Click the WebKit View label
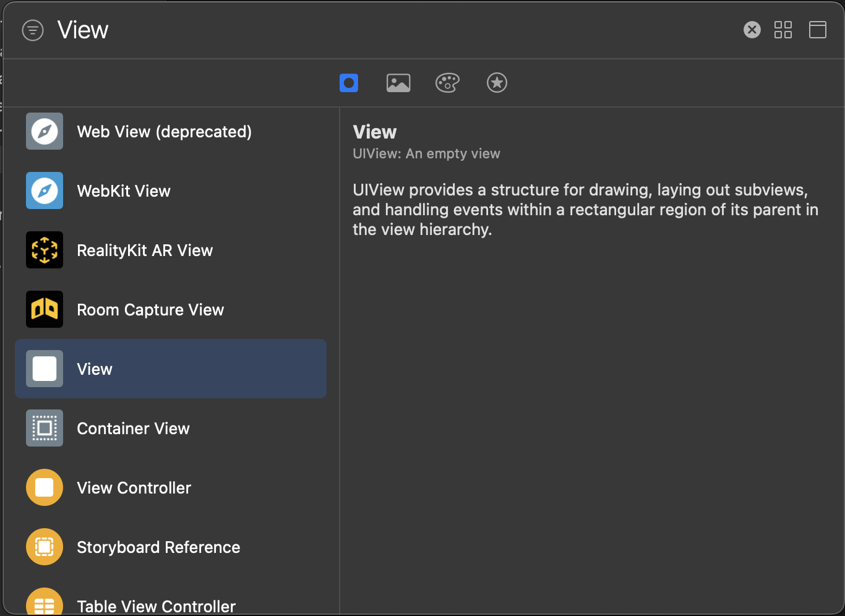 (x=124, y=191)
